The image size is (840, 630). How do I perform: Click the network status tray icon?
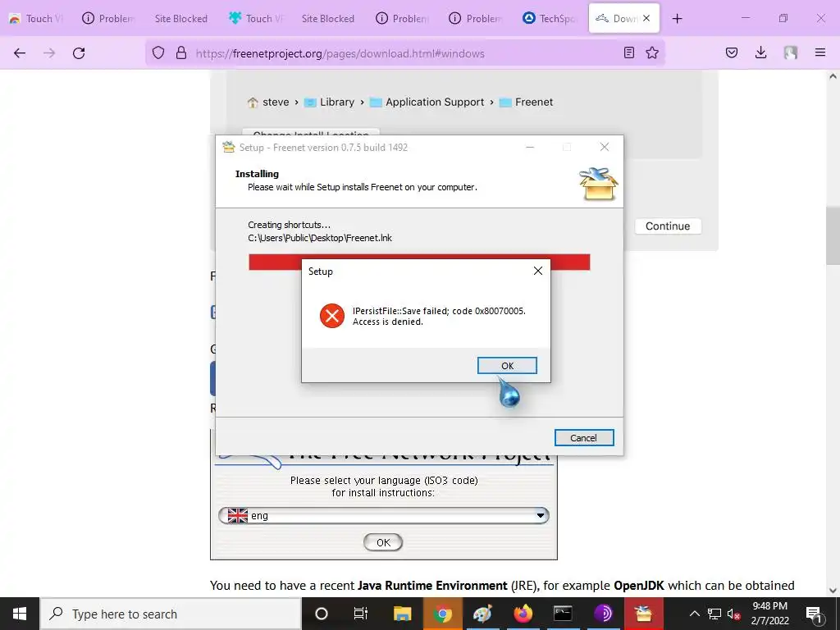coord(714,614)
